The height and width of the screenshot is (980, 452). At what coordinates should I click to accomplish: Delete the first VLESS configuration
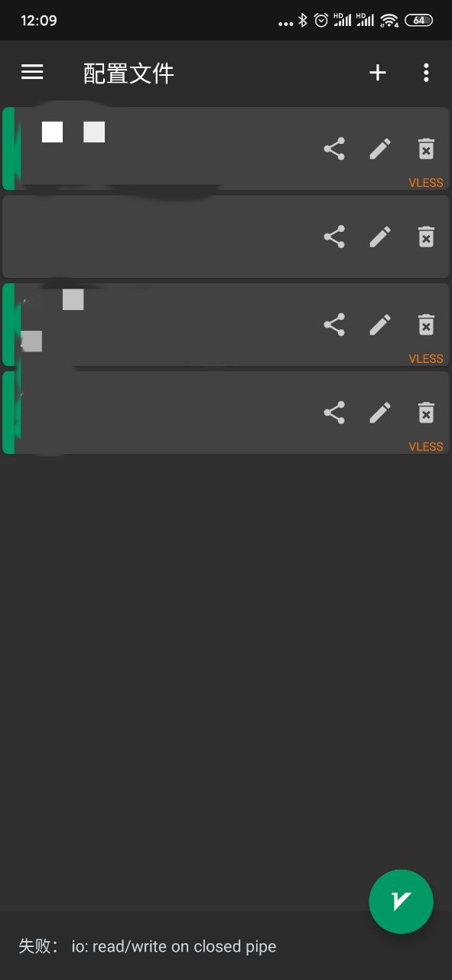[x=426, y=149]
